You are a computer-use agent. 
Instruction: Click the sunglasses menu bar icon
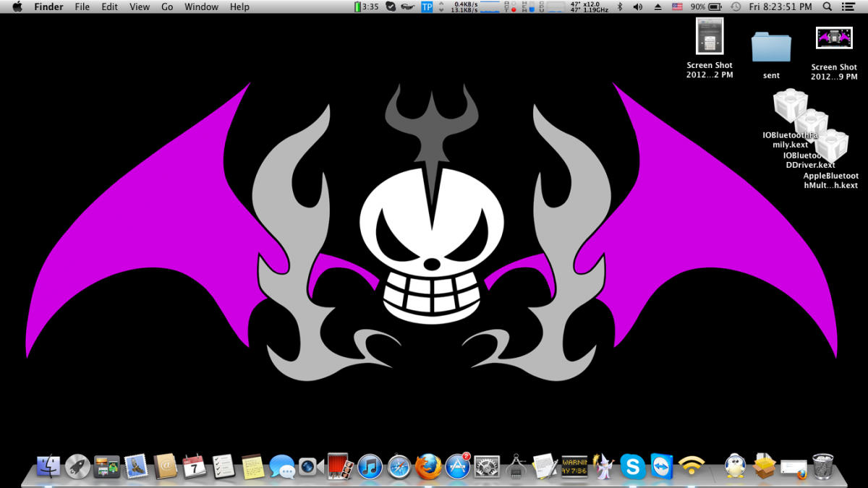click(409, 7)
